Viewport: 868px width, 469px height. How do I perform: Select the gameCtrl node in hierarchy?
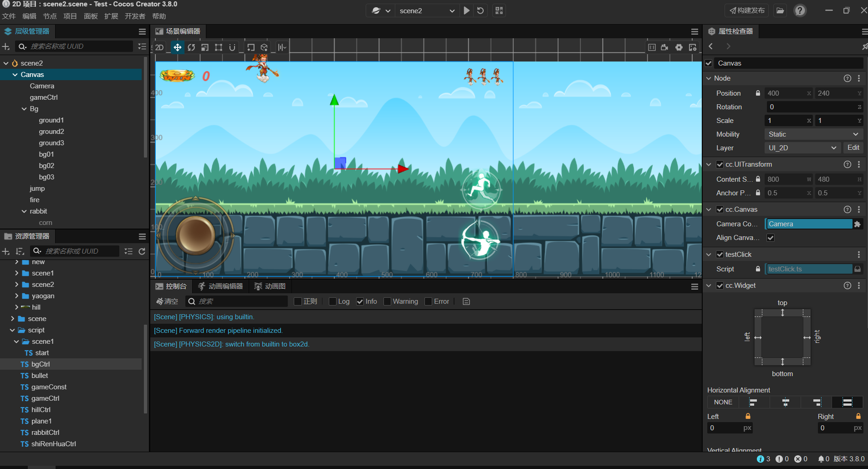coord(44,97)
